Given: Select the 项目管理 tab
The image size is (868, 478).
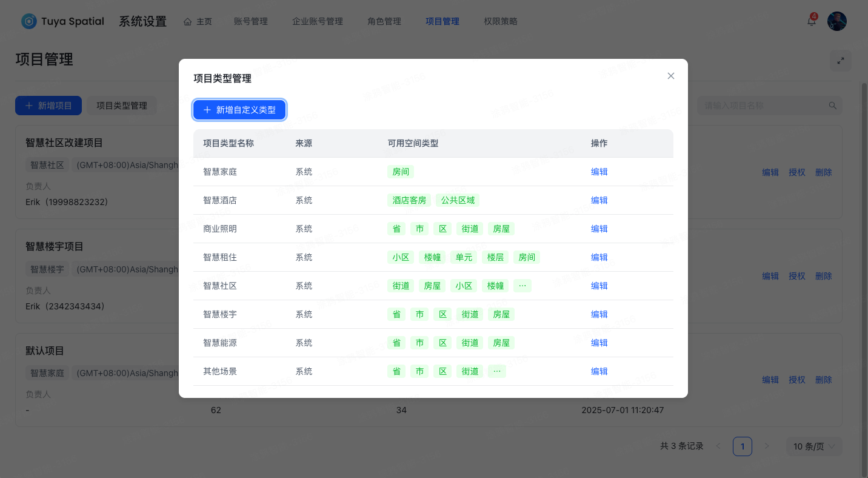Looking at the screenshot, I should click(x=442, y=21).
